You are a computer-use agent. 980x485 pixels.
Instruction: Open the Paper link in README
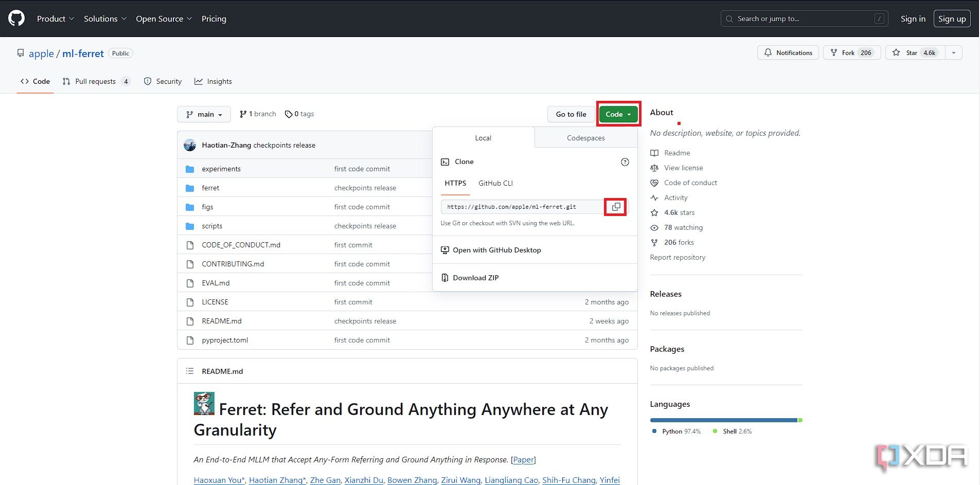point(524,460)
